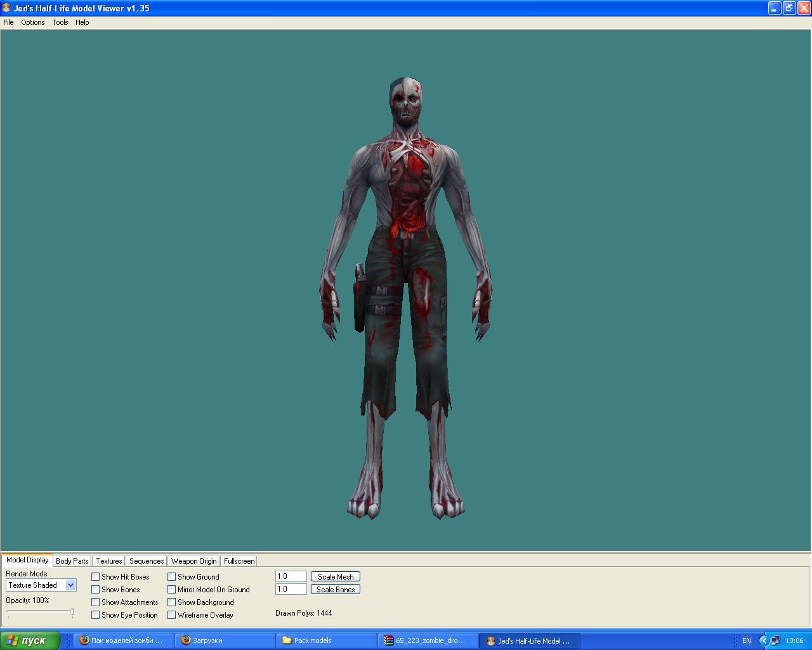Viewport: 812px width, 650px height.
Task: Open the Sequences tab
Action: (147, 561)
